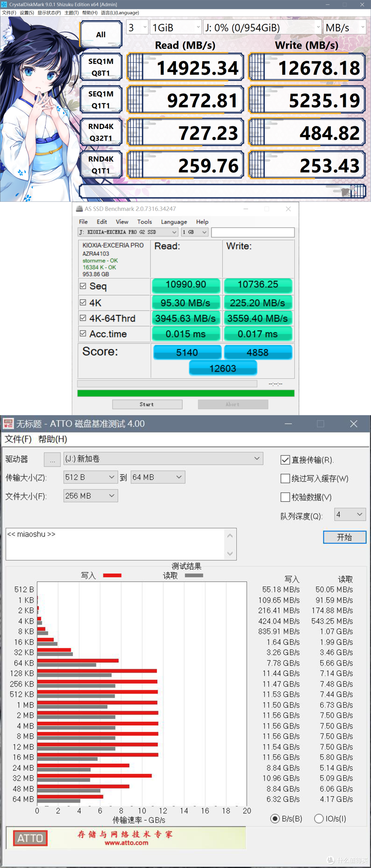
Task: Click the comment bar in CrystalDiskMark
Action: [x=223, y=191]
